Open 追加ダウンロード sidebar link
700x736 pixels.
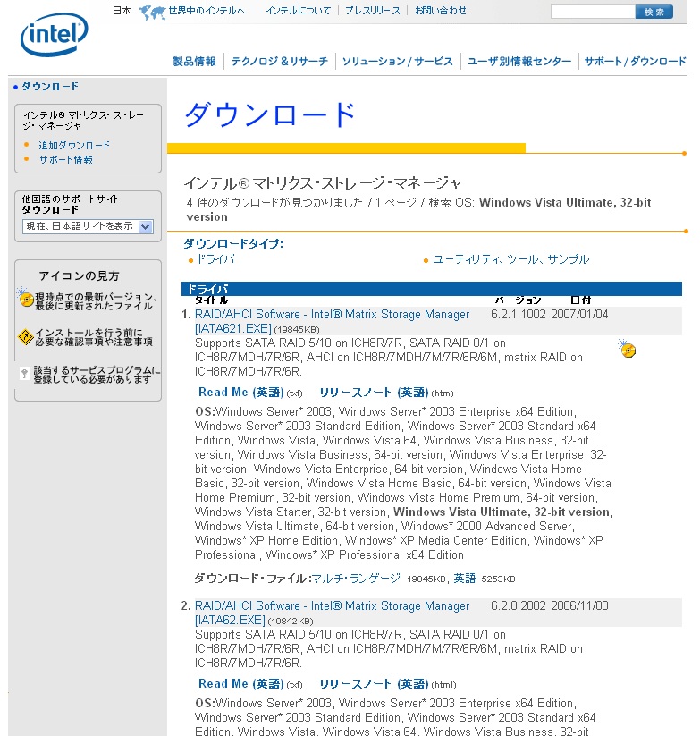point(74,146)
